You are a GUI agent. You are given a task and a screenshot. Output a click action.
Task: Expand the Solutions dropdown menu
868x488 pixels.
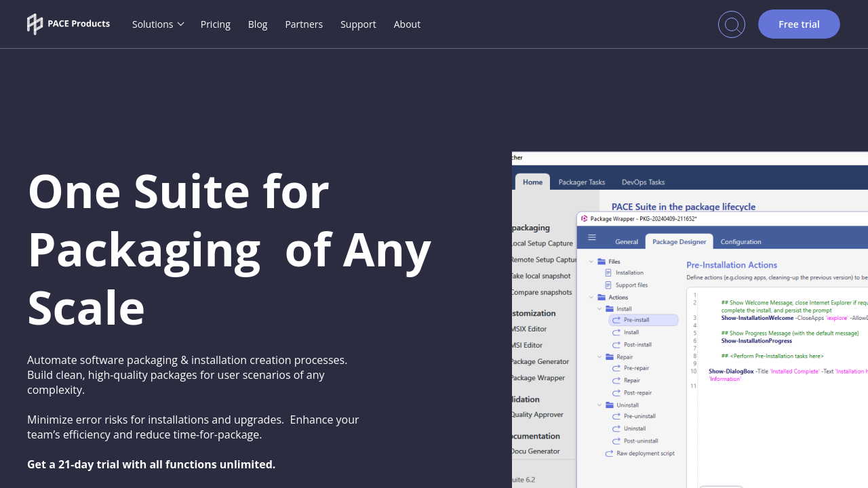click(158, 24)
